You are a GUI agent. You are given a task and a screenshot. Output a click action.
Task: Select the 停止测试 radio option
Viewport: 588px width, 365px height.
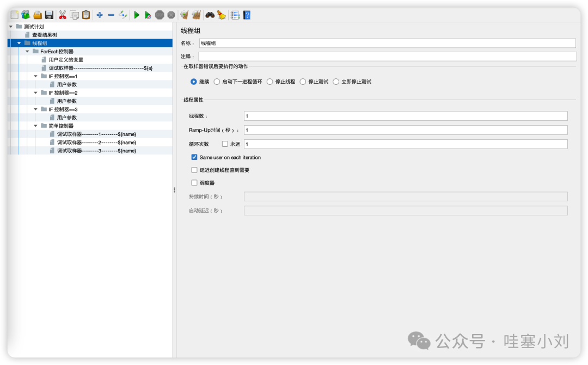303,82
